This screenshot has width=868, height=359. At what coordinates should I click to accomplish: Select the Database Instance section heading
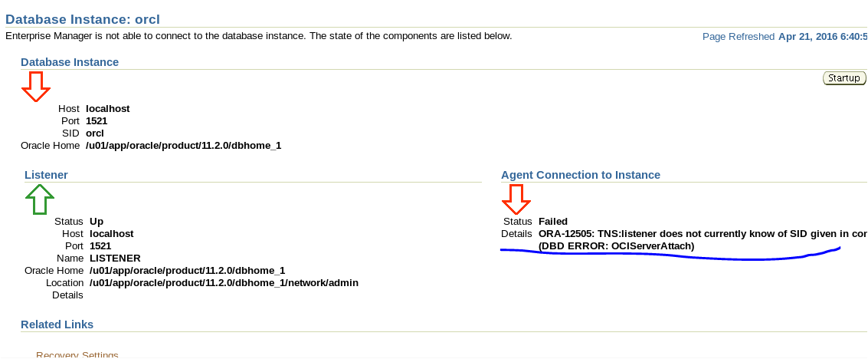pyautogui.click(x=70, y=62)
